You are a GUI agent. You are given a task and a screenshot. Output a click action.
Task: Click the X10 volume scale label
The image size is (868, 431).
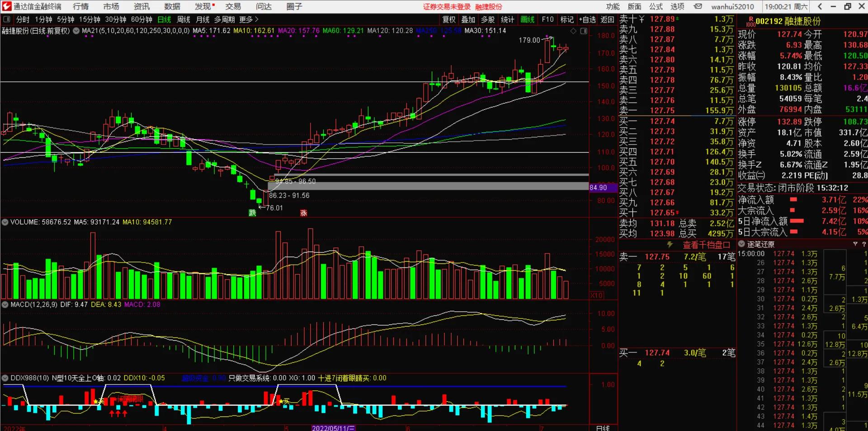pos(597,295)
